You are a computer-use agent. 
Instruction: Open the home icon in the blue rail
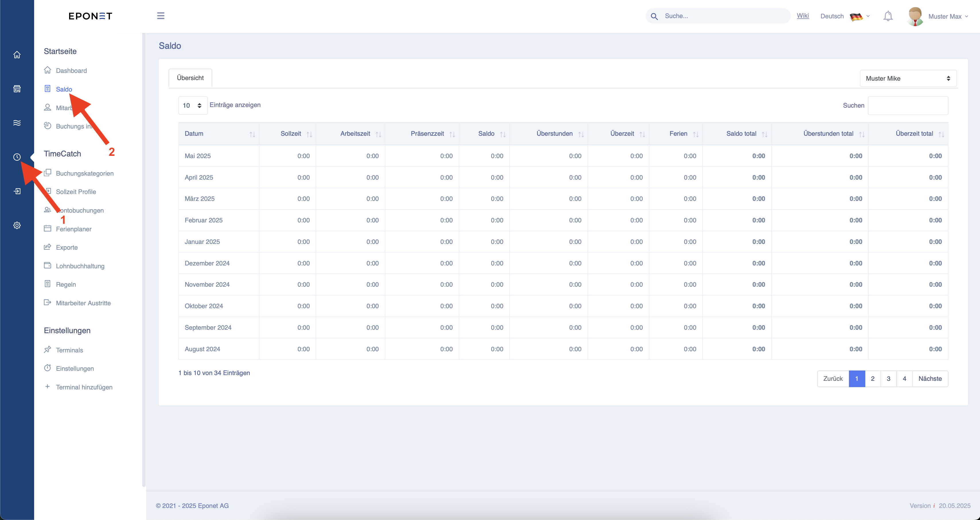tap(17, 55)
